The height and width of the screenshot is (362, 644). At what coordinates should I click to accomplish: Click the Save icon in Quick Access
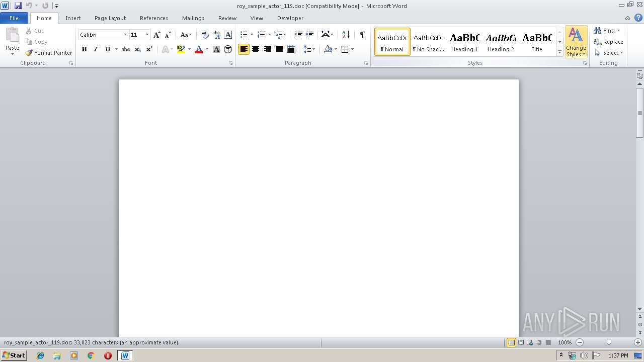[18, 6]
